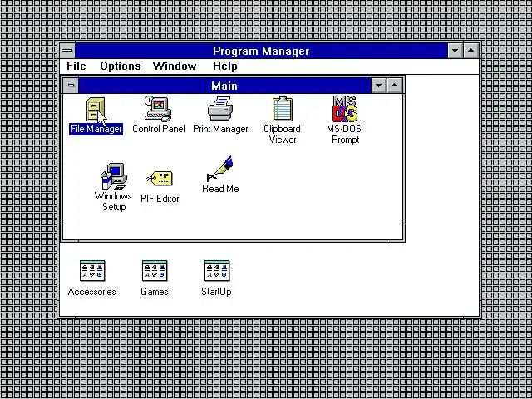
Task: Click the 'Windows Setup' label text
Action: coord(113,201)
